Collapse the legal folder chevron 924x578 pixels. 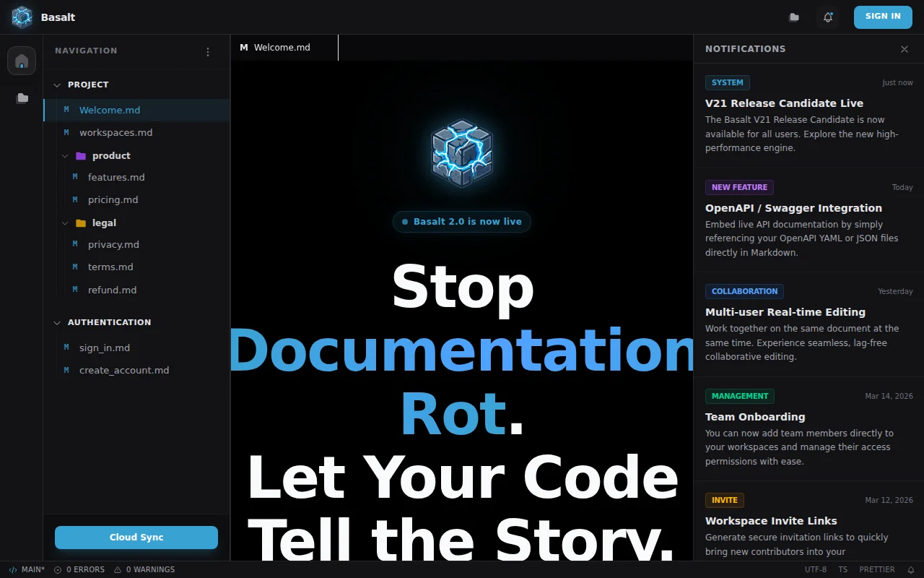65,223
